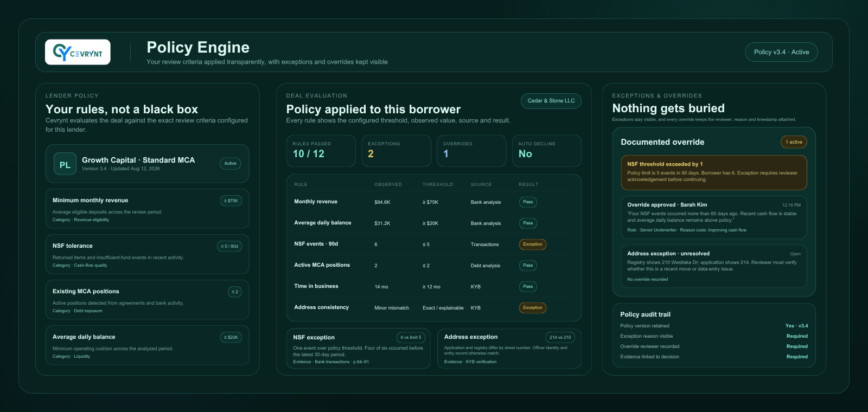Image resolution: width=868 pixels, height=412 pixels.
Task: Click the Source column header
Action: pos(481,184)
